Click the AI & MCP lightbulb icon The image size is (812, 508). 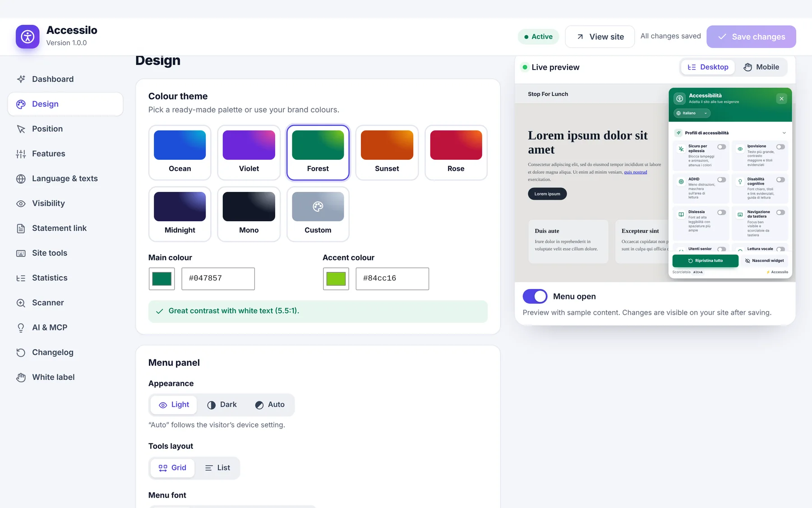21,328
